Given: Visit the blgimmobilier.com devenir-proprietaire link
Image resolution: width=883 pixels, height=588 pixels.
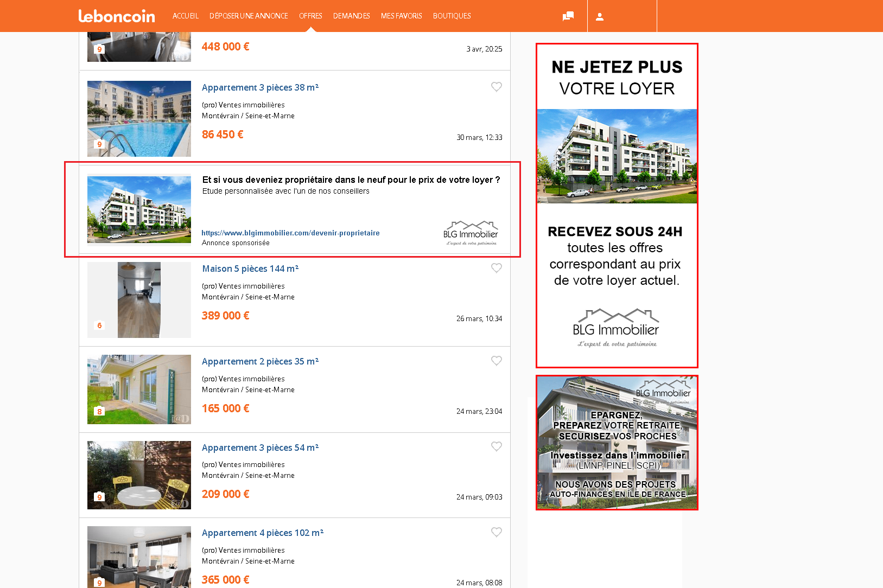Looking at the screenshot, I should tap(290, 233).
